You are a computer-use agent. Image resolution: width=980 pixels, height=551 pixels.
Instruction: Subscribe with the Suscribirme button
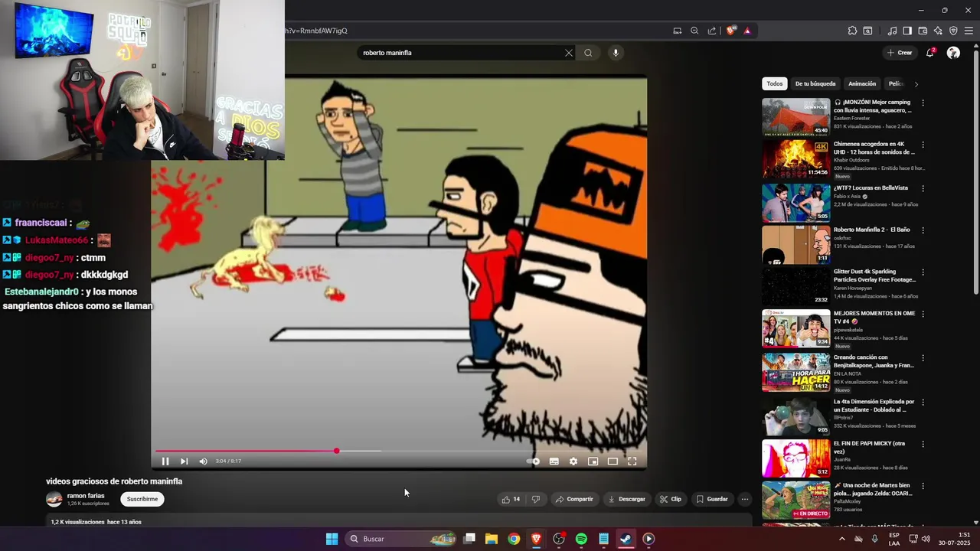[x=142, y=499]
